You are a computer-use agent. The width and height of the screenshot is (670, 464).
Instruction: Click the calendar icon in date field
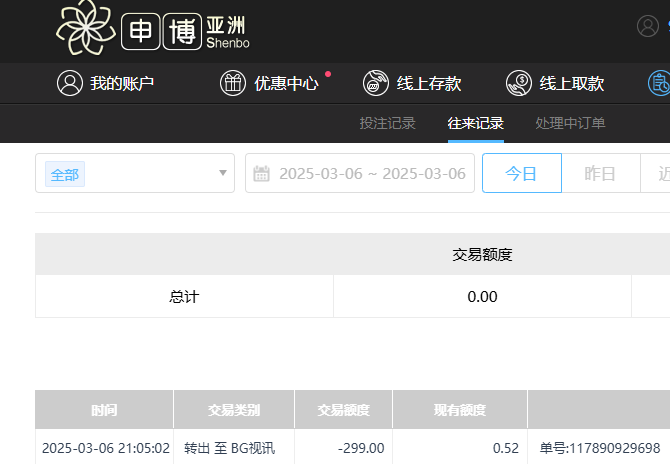coord(262,173)
